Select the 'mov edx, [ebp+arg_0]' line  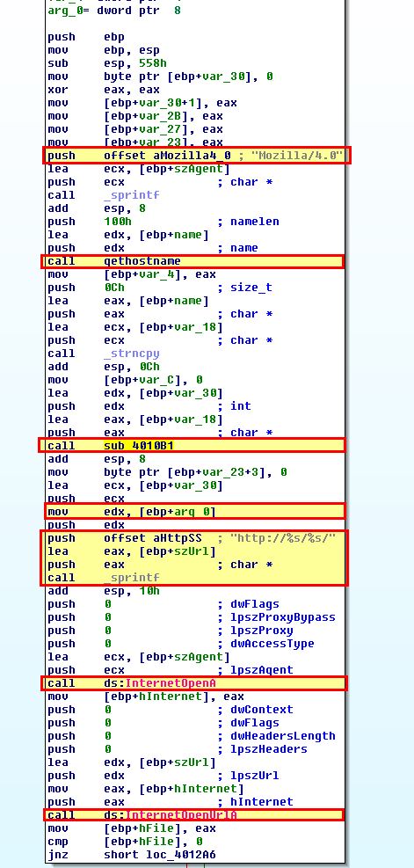[195, 511]
